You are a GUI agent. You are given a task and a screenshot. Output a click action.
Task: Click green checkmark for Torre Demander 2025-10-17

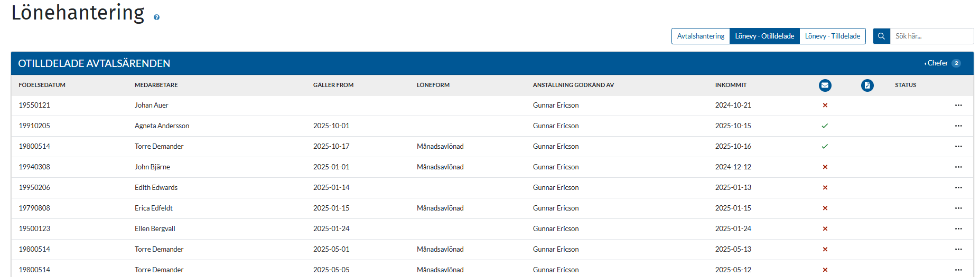825,147
